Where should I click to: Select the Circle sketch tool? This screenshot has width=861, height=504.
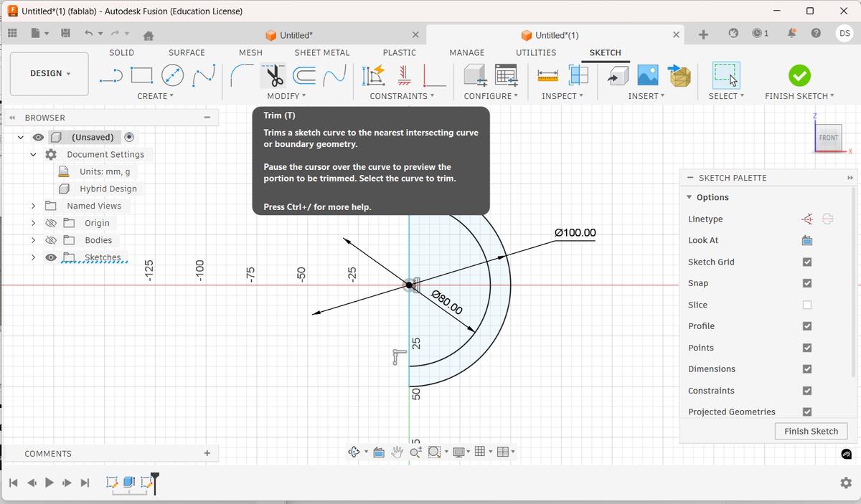172,75
